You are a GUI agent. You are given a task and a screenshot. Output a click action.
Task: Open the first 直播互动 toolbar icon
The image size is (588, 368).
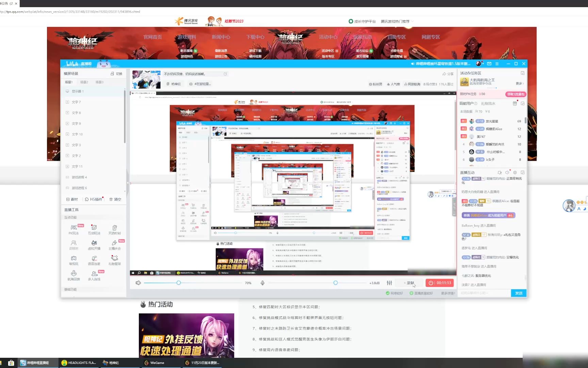pos(500,172)
